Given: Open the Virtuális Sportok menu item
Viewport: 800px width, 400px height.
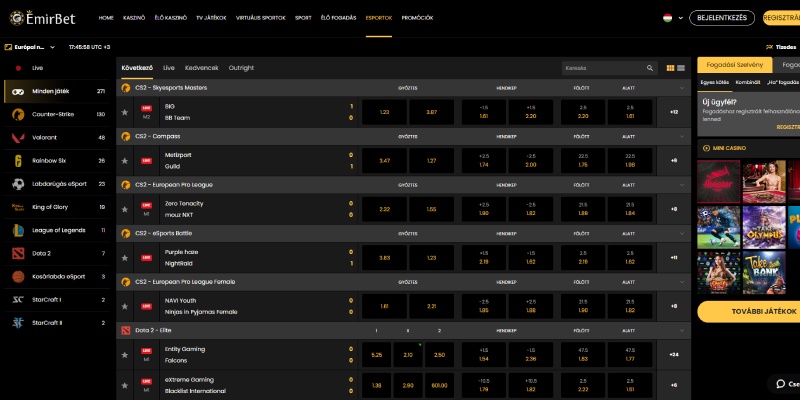Looking at the screenshot, I should click(x=261, y=18).
